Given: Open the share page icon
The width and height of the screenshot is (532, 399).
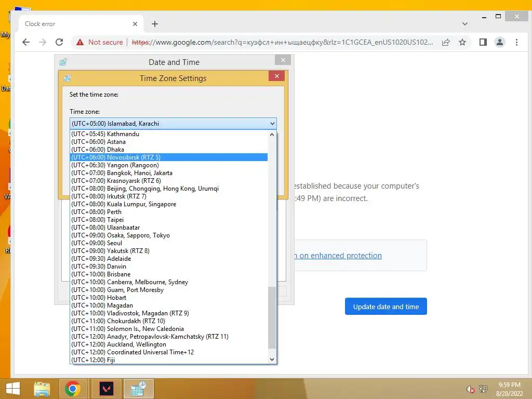Looking at the screenshot, I should pyautogui.click(x=446, y=42).
